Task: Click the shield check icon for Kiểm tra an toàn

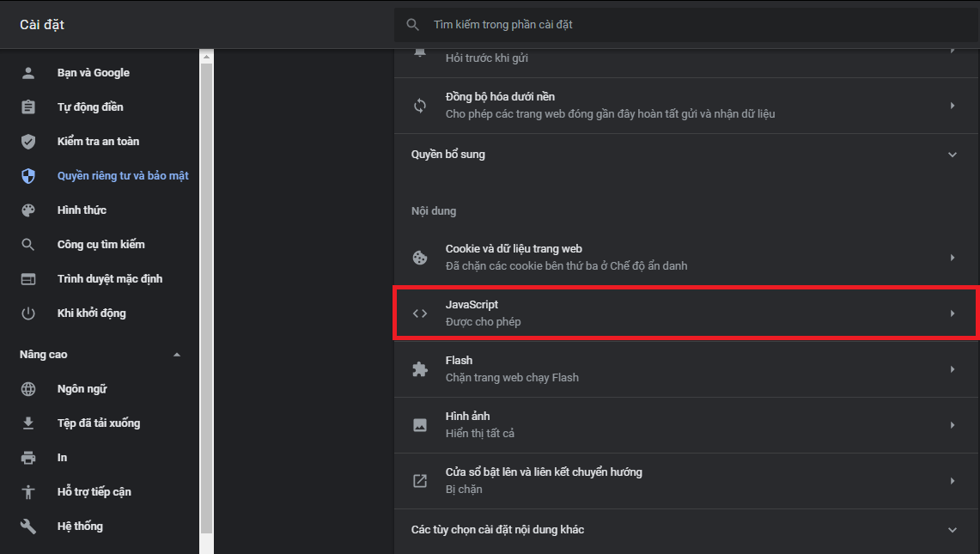Action: [x=28, y=142]
